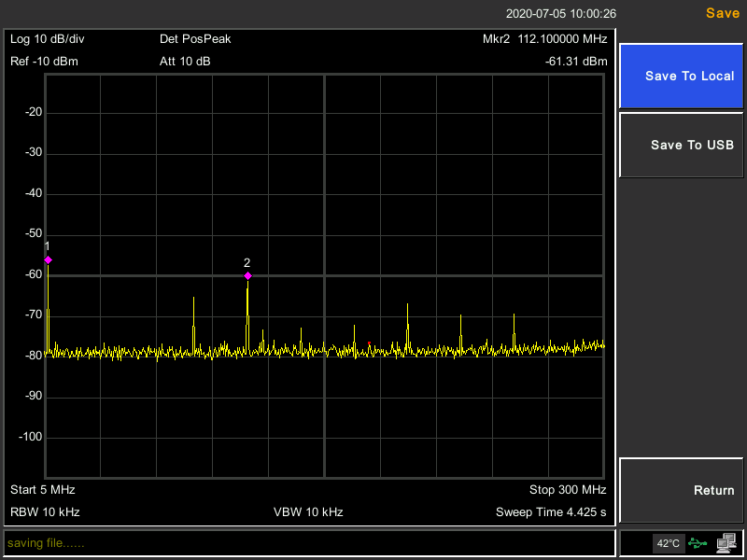Click the Att 10 dB attenuation label
This screenshot has height=560, width=747.
pyautogui.click(x=185, y=62)
